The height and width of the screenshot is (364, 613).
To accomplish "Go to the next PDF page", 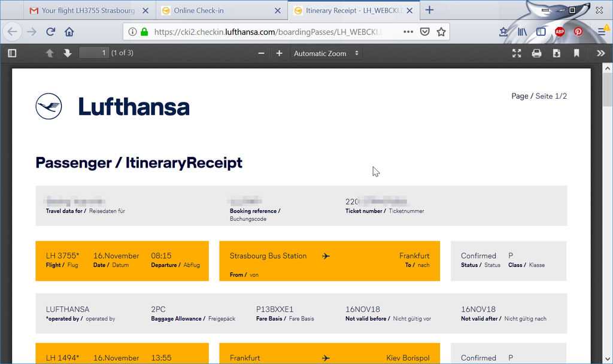I will 68,53.
